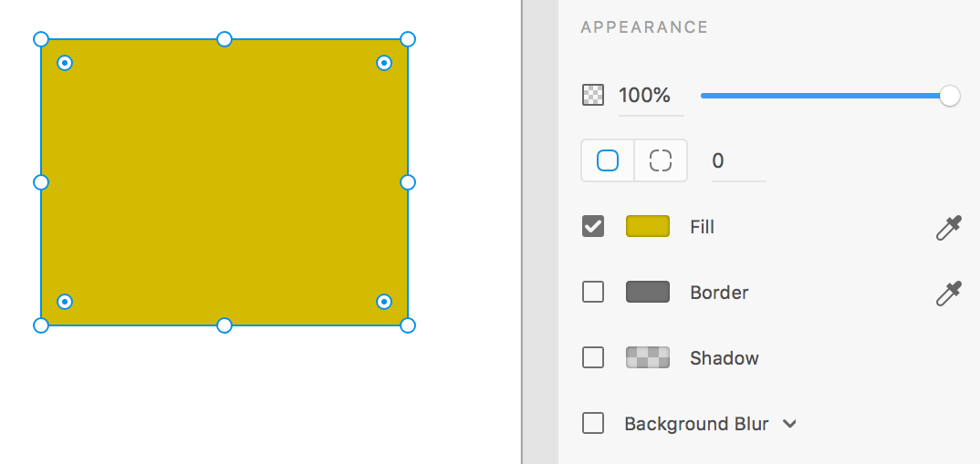This screenshot has width=980, height=464.
Task: Select different radius per corner icon
Action: click(x=661, y=160)
